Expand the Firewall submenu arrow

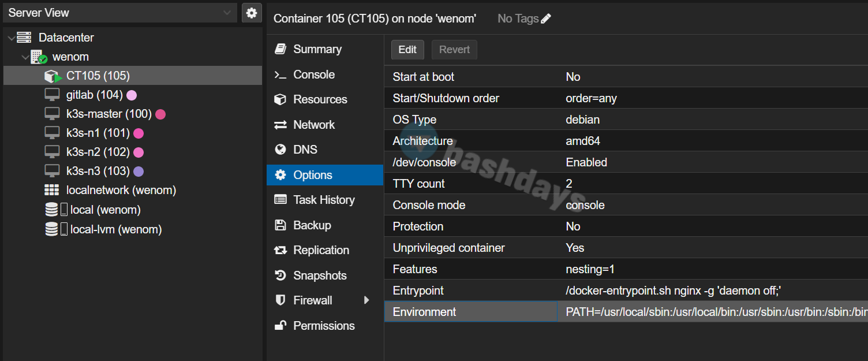(366, 300)
